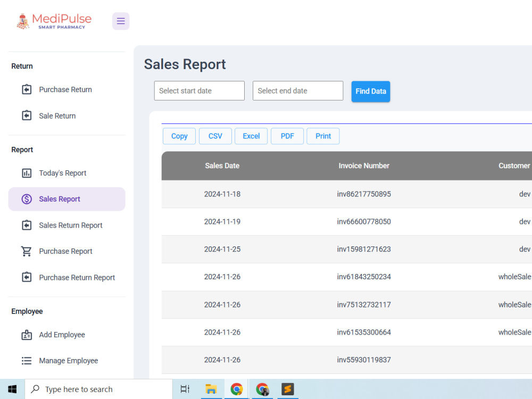Viewport: 532px width, 399px height.
Task: Export the report as PDF
Action: tap(287, 136)
